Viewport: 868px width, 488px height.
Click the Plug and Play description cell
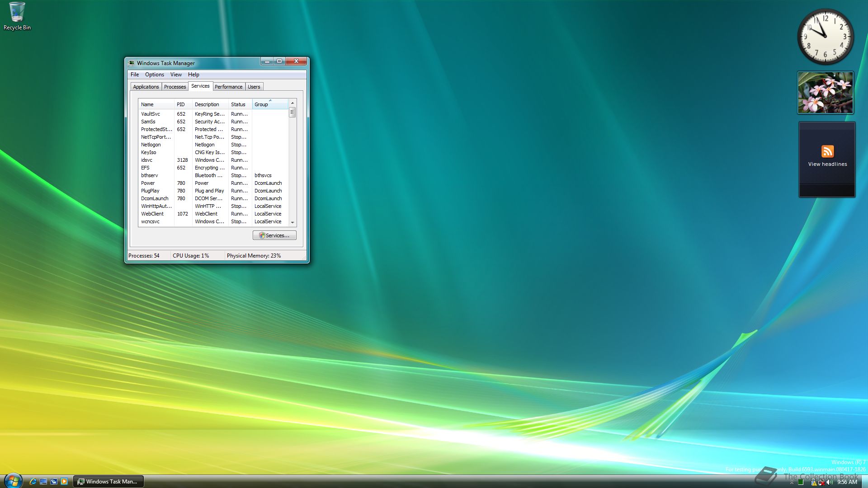coord(209,191)
